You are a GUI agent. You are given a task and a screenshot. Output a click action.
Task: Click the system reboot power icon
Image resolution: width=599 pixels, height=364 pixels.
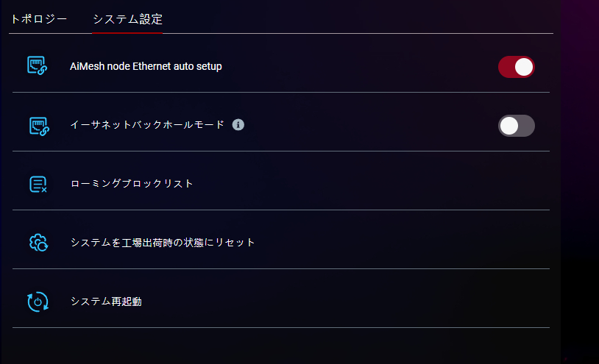38,301
